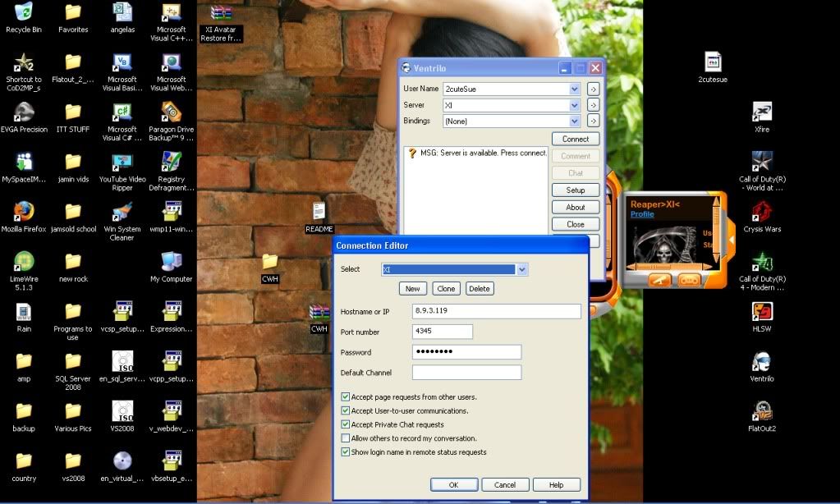Select the SQL Server 2008 folder
Screen dimensions: 840x504
click(x=73, y=371)
